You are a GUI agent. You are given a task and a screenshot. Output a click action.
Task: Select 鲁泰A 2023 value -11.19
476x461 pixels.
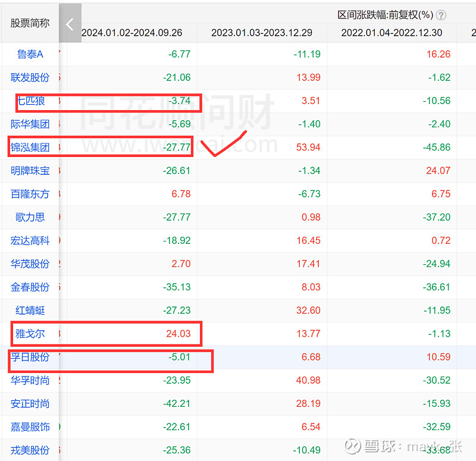coord(307,54)
